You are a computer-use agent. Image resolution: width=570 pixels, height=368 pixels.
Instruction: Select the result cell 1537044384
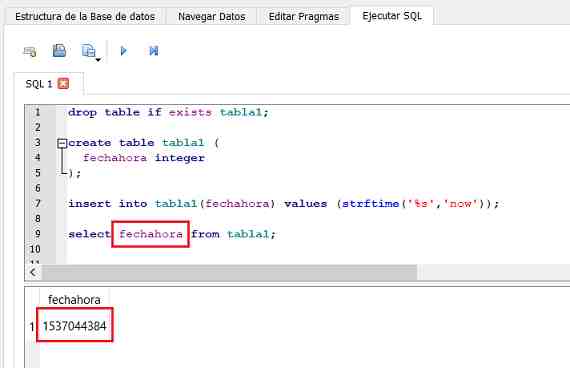click(75, 326)
